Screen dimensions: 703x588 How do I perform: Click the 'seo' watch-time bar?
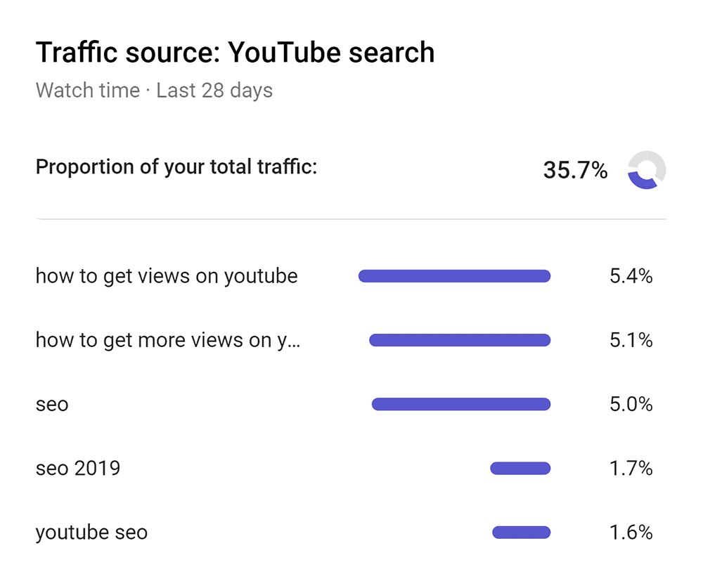click(x=461, y=404)
